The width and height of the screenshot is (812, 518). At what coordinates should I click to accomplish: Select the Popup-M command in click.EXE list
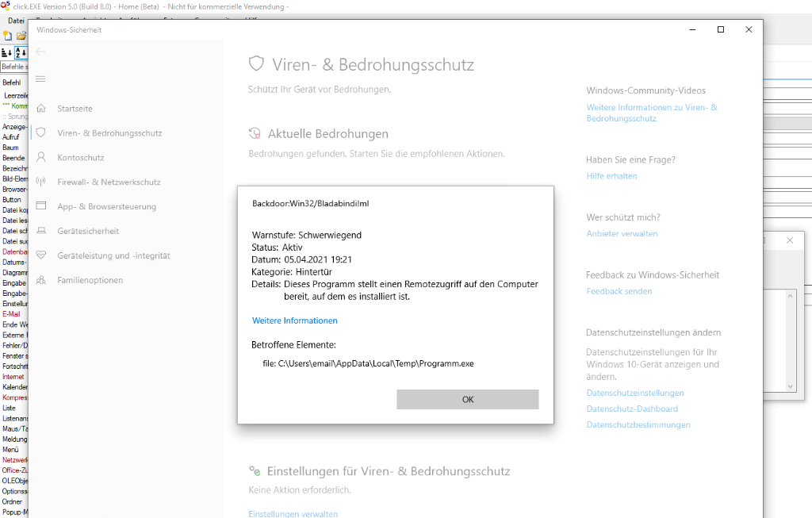pyautogui.click(x=14, y=512)
